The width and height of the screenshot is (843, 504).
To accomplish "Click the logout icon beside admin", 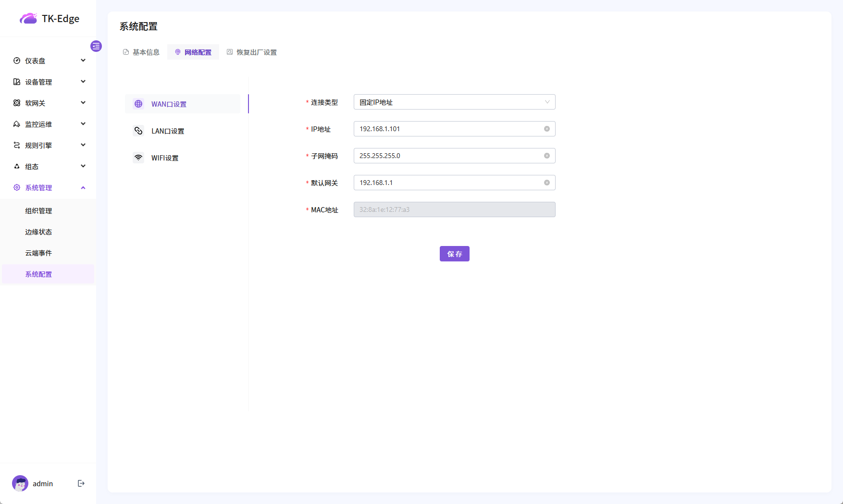I will pyautogui.click(x=81, y=483).
